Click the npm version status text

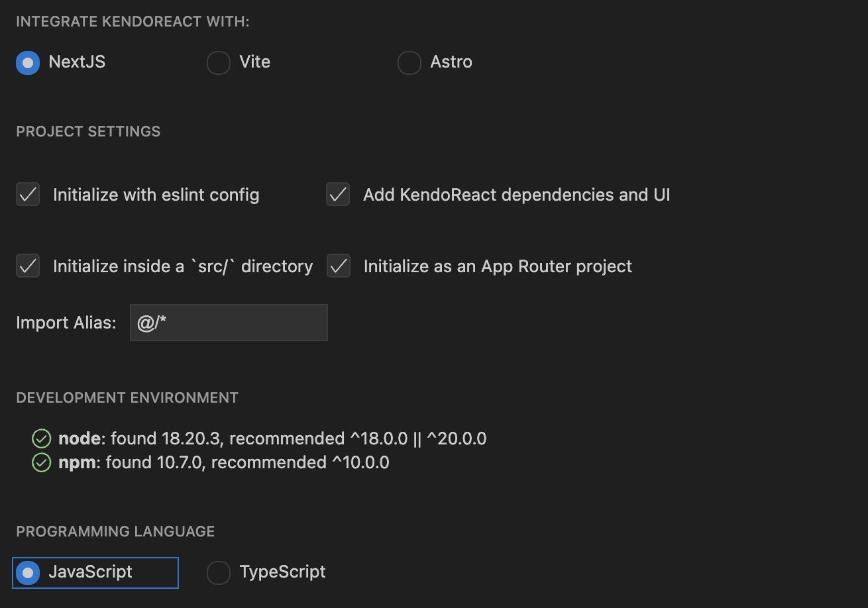223,462
